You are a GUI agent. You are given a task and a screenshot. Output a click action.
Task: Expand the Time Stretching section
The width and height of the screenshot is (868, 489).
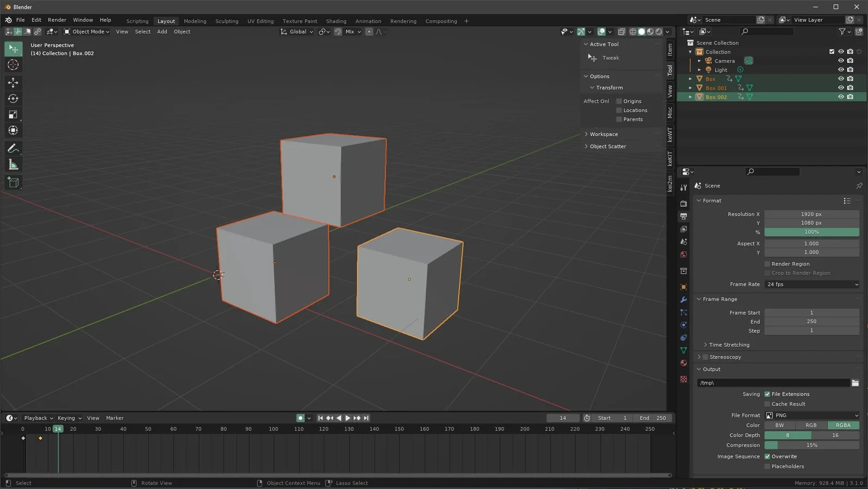(729, 344)
